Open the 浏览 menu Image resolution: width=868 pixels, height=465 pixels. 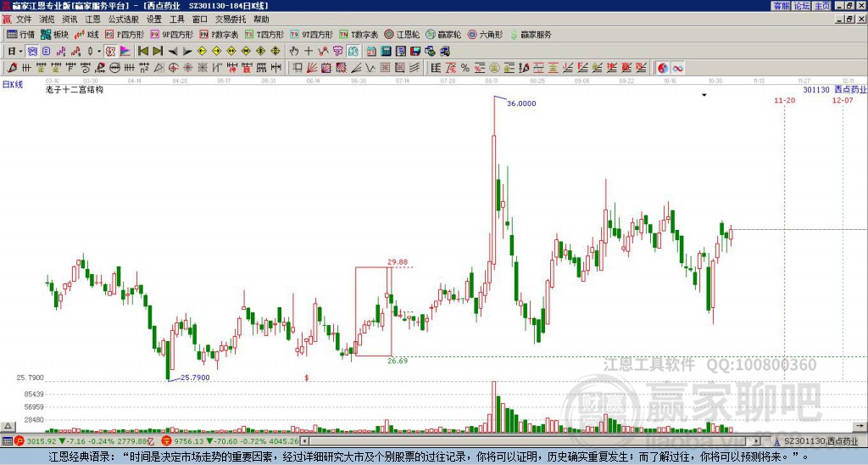47,20
